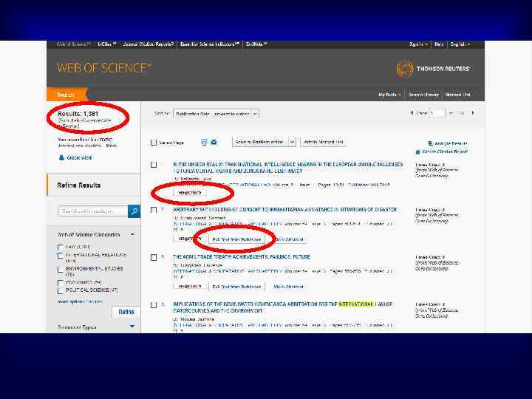
Task: Open the Arbitrary Withholding of Consent article title
Action: click(x=284, y=210)
